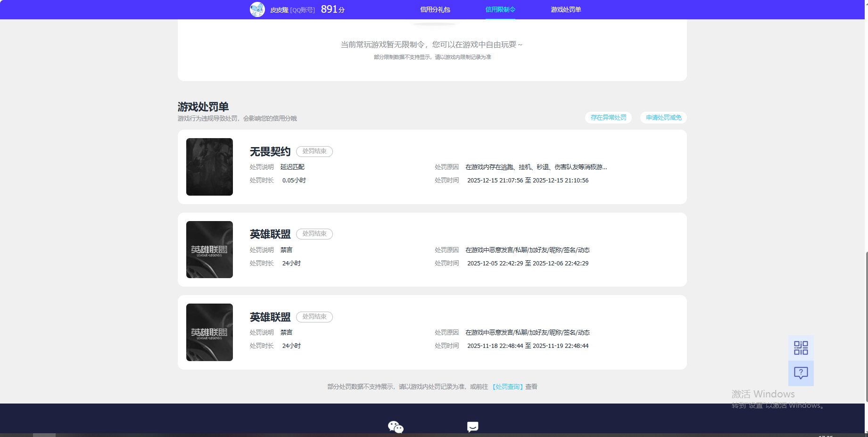The height and width of the screenshot is (437, 868).
Task: Open 英雄联盟 thumbnail dated 2025-12-05
Action: coord(209,249)
